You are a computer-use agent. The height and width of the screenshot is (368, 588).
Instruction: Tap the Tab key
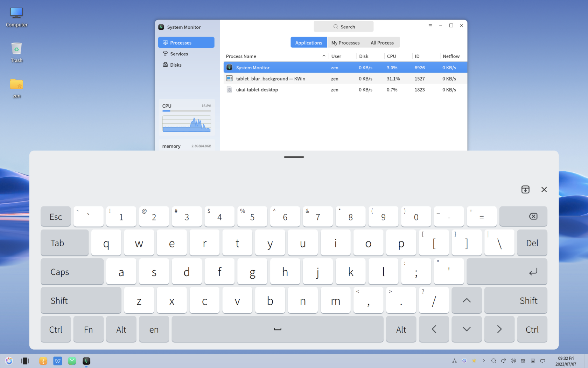click(x=65, y=242)
